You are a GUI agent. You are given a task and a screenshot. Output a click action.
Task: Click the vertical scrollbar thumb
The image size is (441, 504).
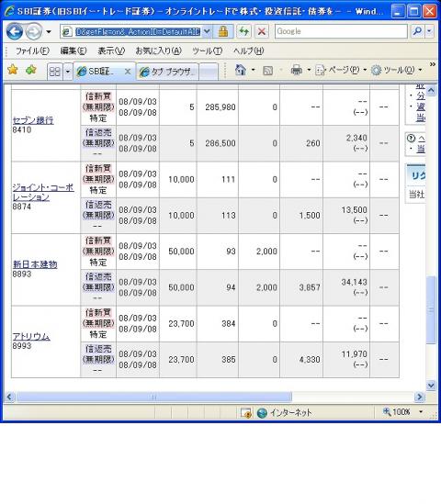click(431, 309)
